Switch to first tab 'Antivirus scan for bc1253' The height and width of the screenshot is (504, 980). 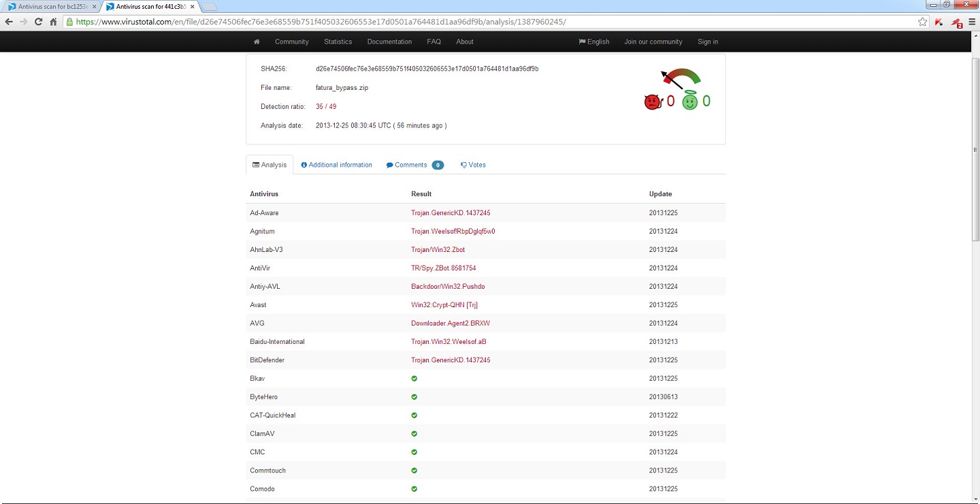click(x=50, y=6)
